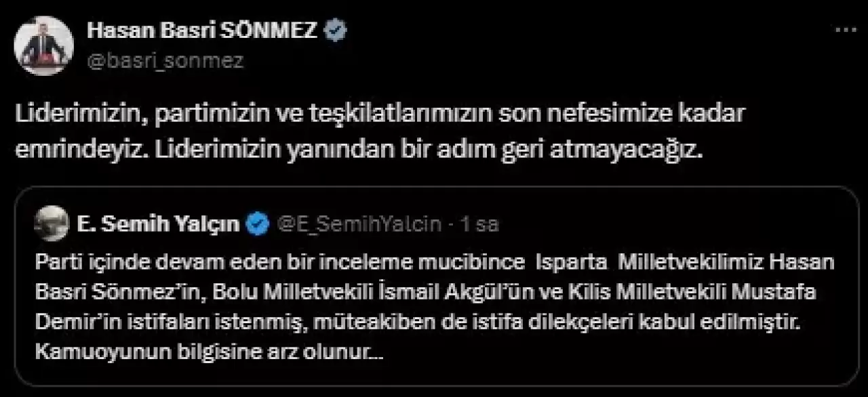Viewport: 868px width, 397px height.
Task: Click "Kamuoyunun bilgisine arz olunur..." closing line
Action: 212,353
